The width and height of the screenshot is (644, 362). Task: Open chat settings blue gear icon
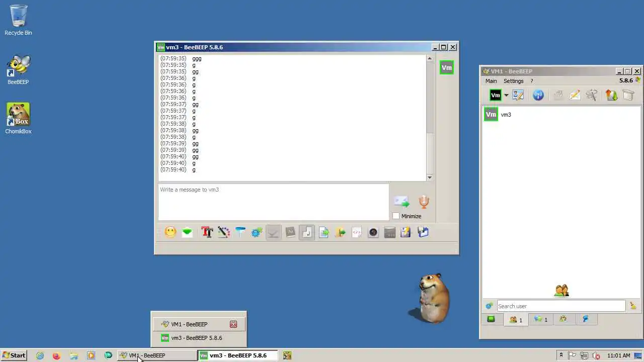click(x=257, y=232)
